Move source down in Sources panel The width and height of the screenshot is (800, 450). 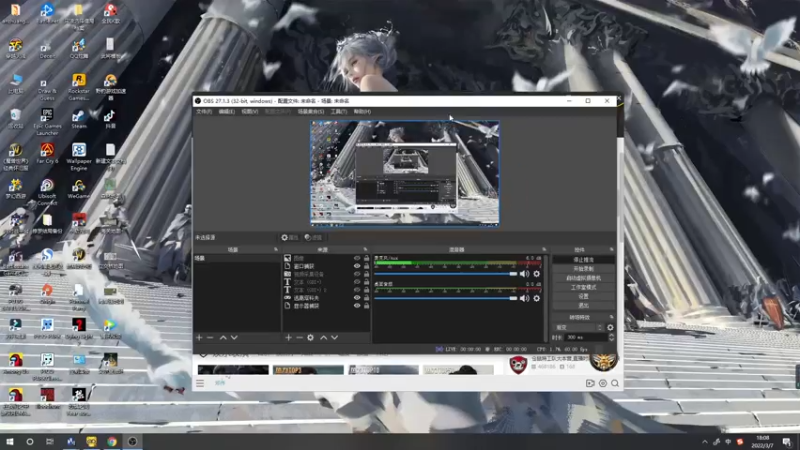click(x=334, y=337)
